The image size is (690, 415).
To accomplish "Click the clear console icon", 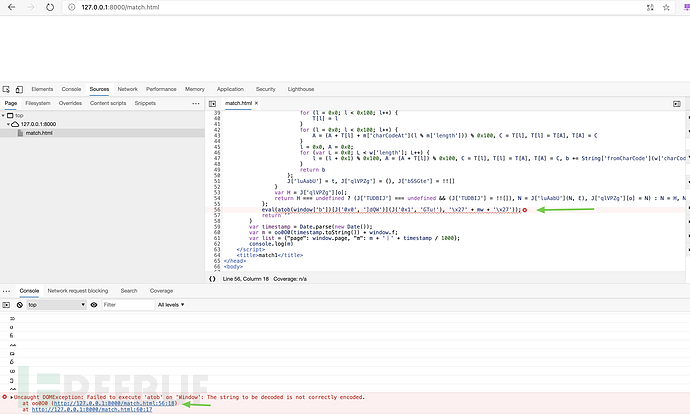I will pyautogui.click(x=20, y=304).
